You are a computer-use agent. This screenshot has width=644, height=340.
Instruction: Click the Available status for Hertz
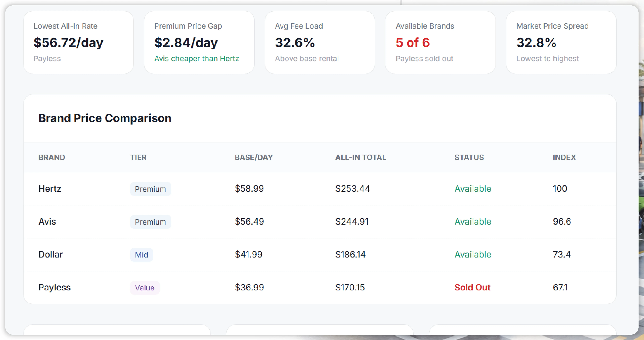tap(472, 189)
